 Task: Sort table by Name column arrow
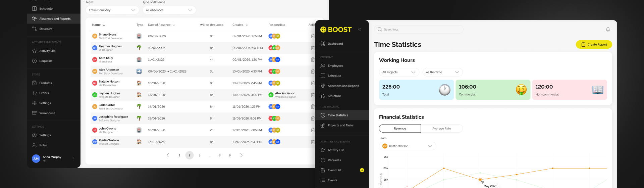click(x=104, y=25)
